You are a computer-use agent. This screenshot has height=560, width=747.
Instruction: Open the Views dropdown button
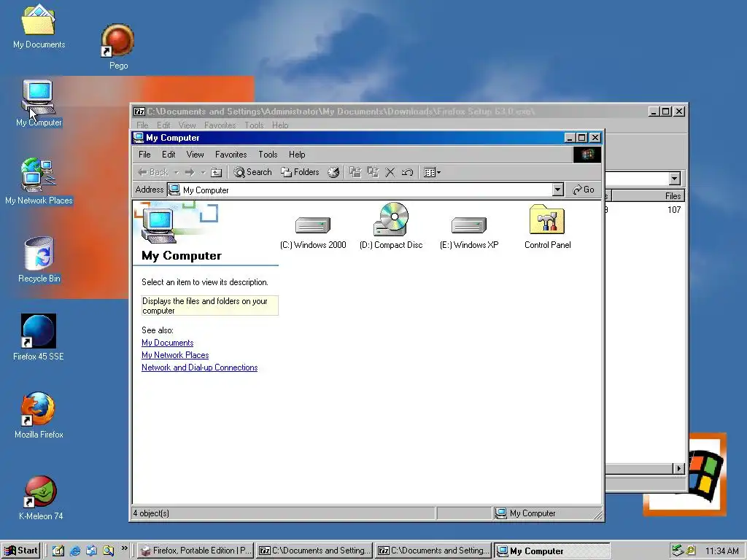[x=432, y=172]
